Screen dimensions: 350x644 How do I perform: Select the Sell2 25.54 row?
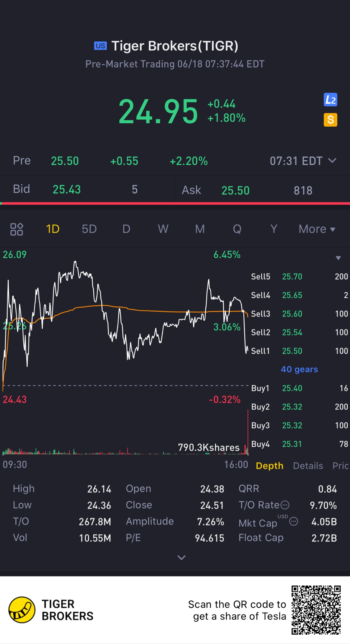pyautogui.click(x=299, y=332)
